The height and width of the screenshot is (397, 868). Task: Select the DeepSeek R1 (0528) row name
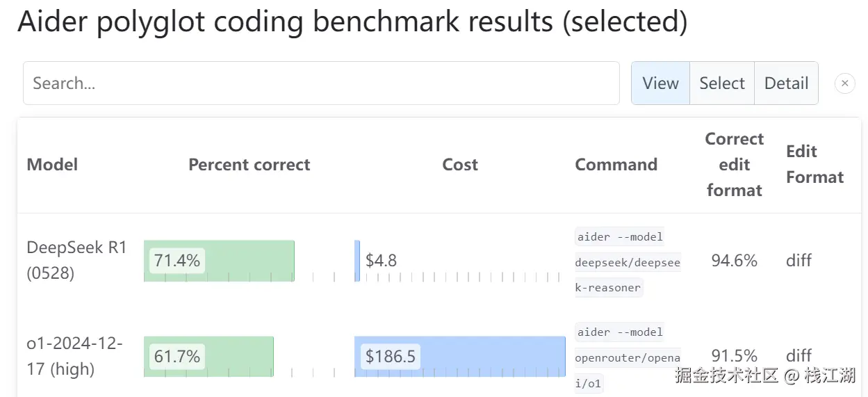tap(76, 260)
